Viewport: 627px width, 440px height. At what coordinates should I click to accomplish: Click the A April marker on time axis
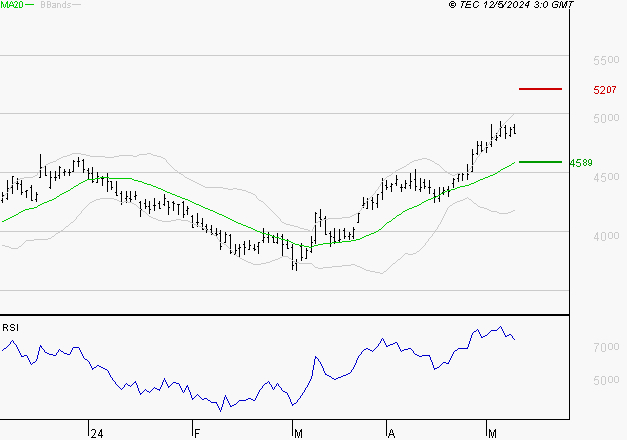pos(391,434)
